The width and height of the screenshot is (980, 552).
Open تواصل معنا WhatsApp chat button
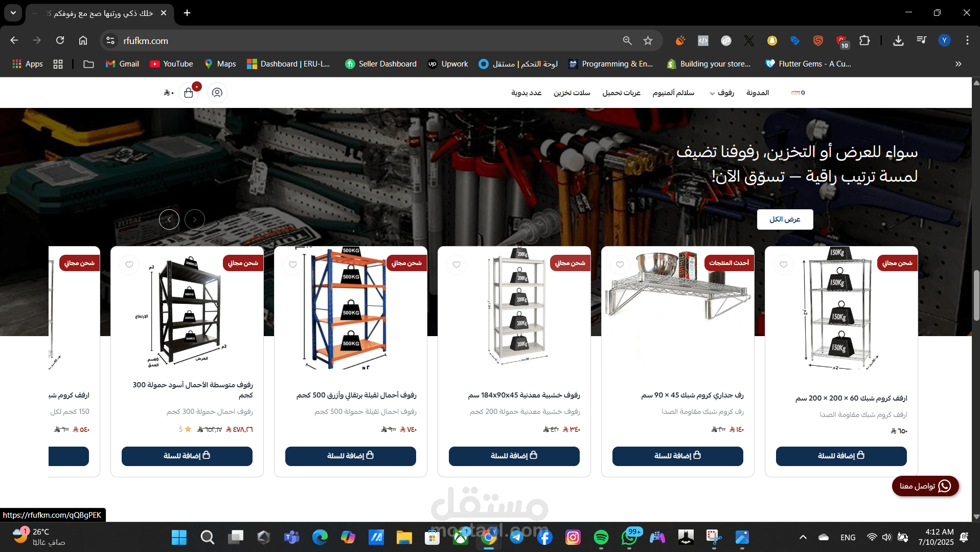pos(925,486)
